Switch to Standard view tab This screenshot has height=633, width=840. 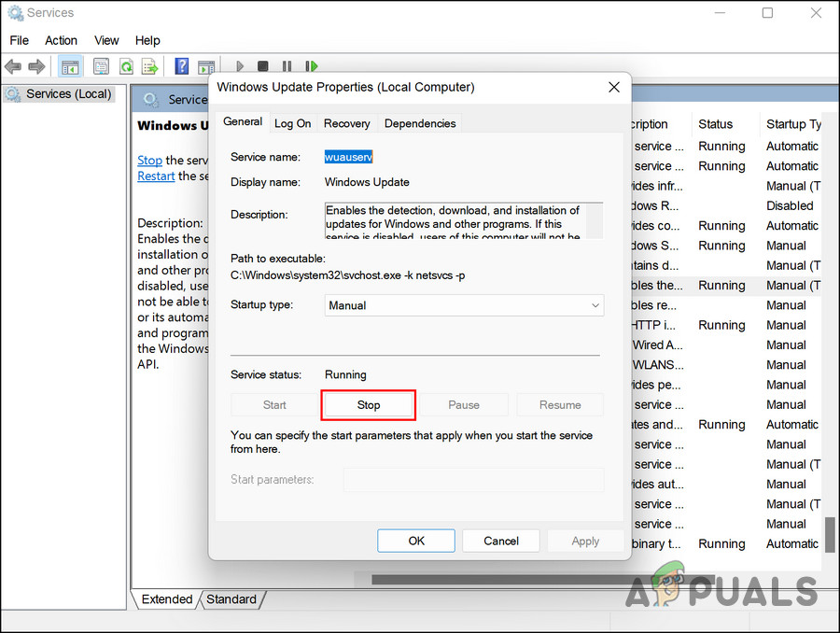click(x=231, y=599)
